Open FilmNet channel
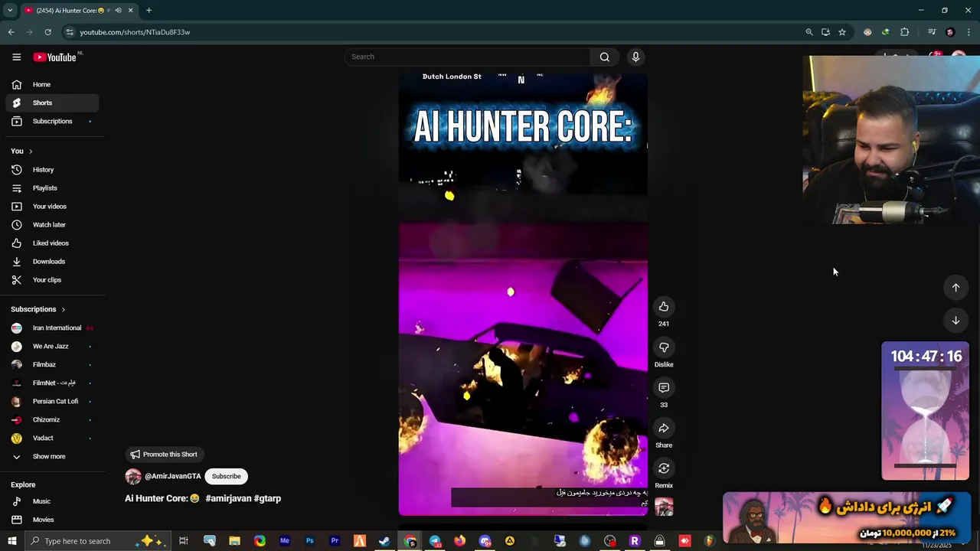 coord(52,383)
